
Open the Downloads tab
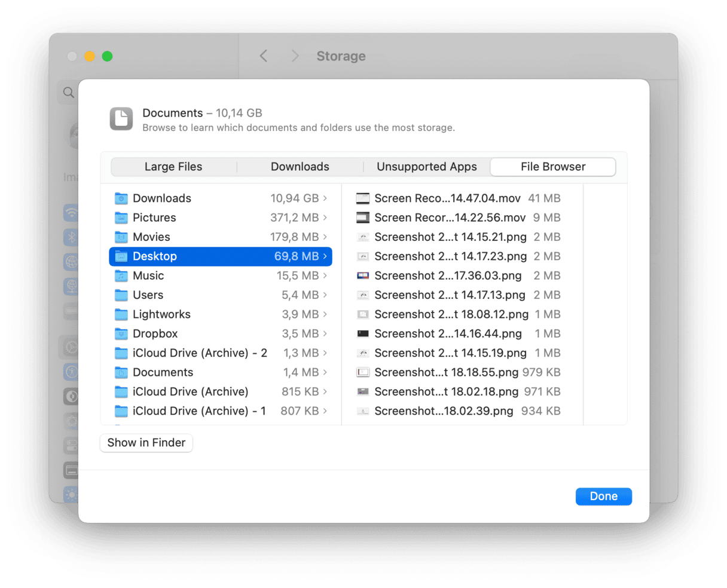point(300,167)
